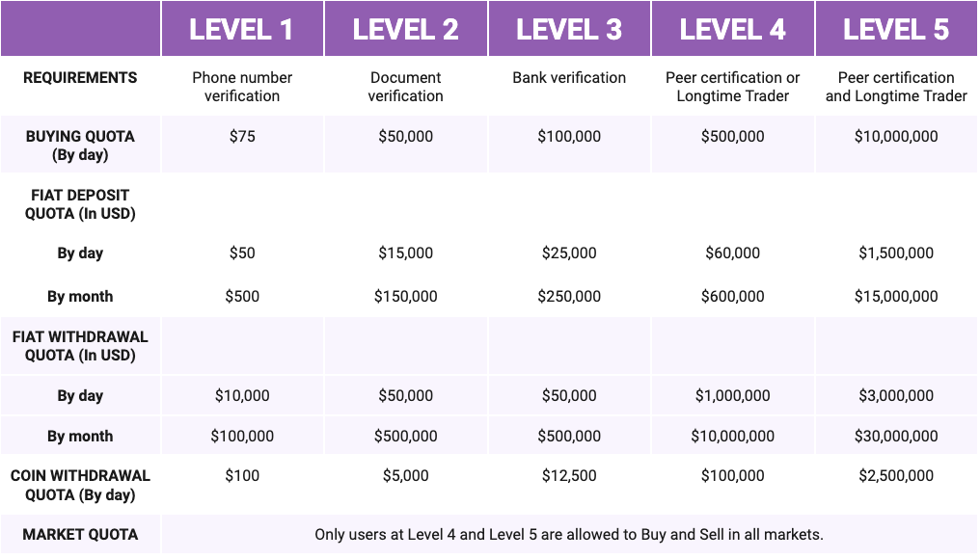Click the MARKET QUOTA row label

pos(80,534)
